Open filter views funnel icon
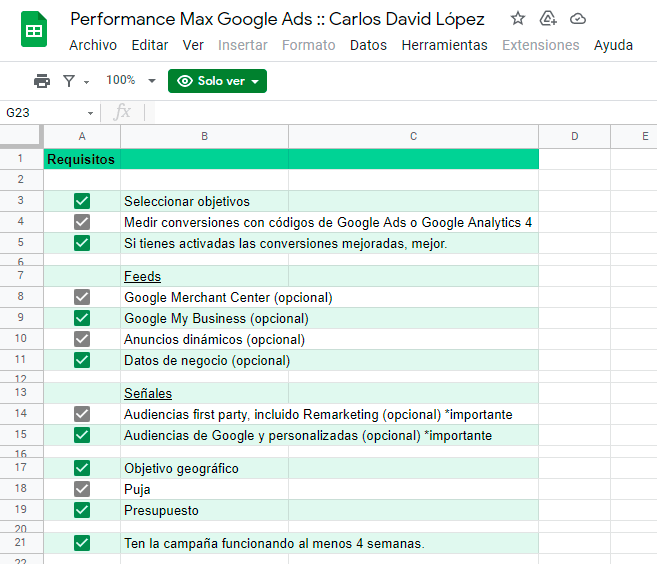The width and height of the screenshot is (657, 564). point(69,80)
